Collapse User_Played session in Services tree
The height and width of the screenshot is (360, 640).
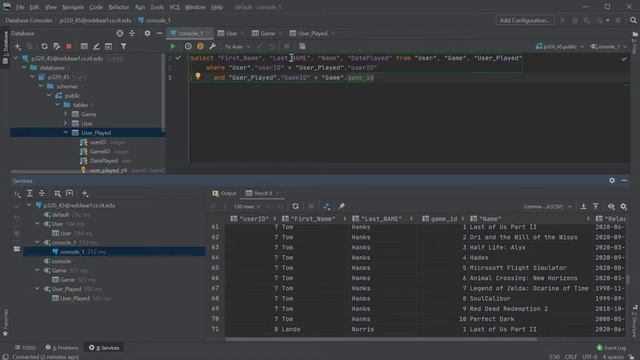[x=38, y=289]
